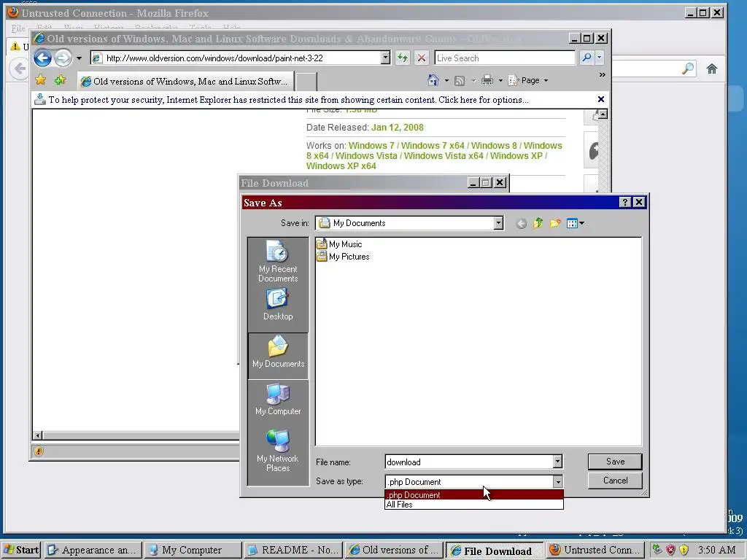The width and height of the screenshot is (747, 560).
Task: Click the IE Back arrow button
Action: (42, 58)
